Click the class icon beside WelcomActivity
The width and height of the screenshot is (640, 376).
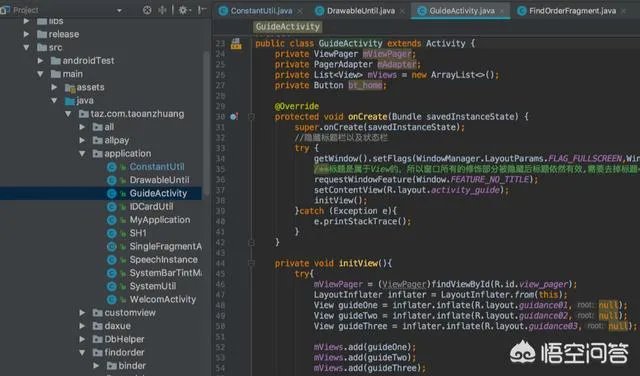(111, 299)
